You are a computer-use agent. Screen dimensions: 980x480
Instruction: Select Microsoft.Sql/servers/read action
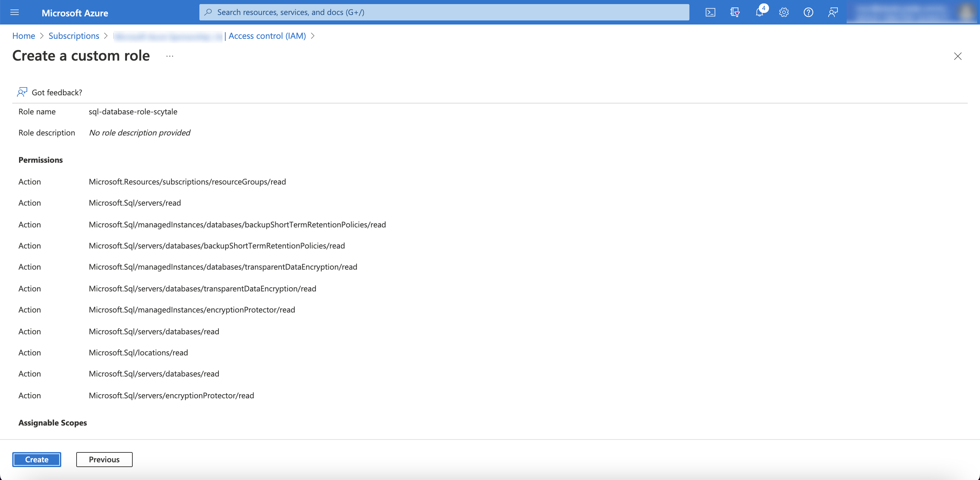pos(135,203)
